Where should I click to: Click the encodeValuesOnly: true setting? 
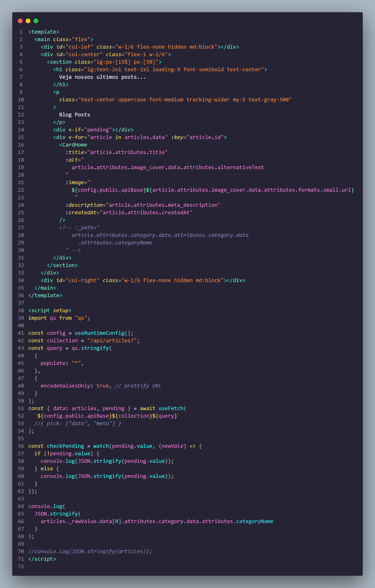pos(75,386)
